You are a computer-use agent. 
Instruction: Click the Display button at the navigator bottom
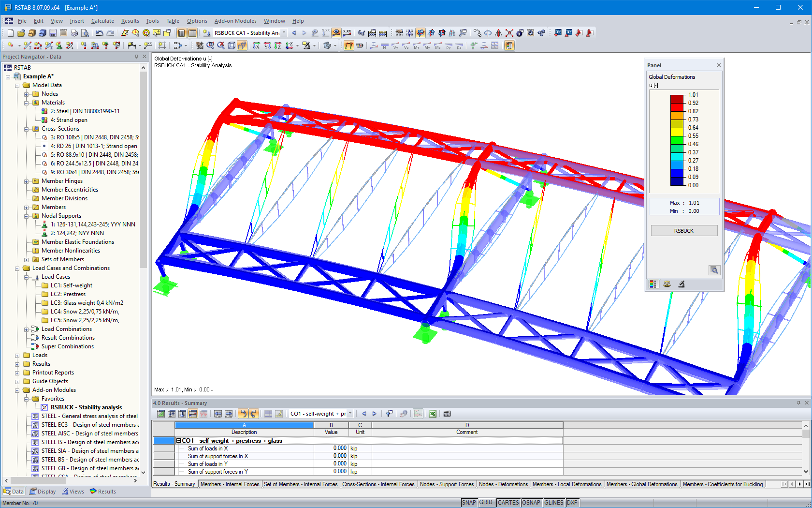(43, 491)
